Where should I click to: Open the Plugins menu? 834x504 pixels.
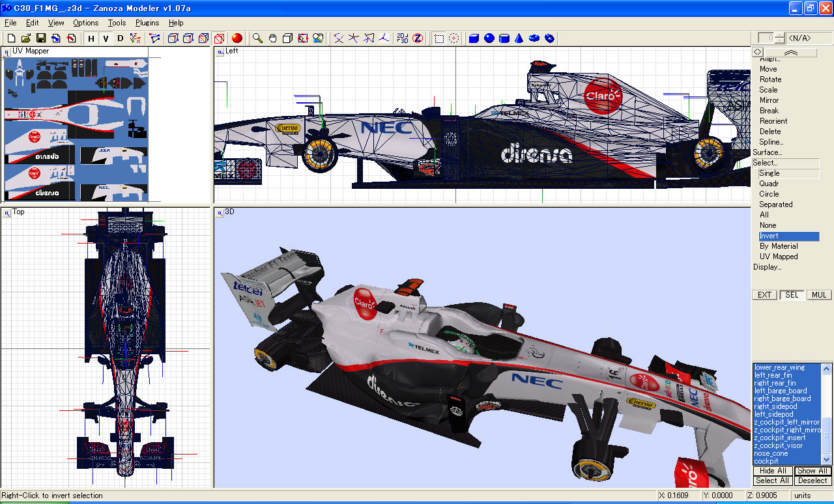pyautogui.click(x=147, y=23)
